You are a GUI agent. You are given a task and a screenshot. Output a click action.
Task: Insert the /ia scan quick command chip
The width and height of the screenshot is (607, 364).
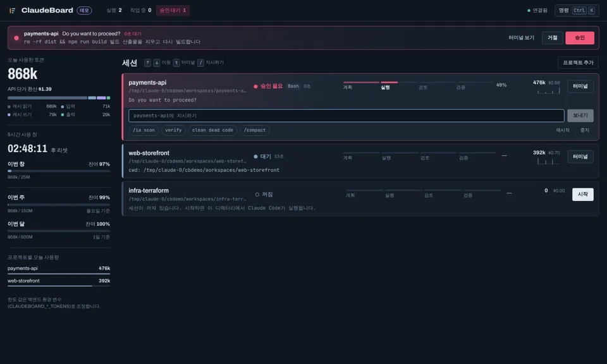[144, 130]
